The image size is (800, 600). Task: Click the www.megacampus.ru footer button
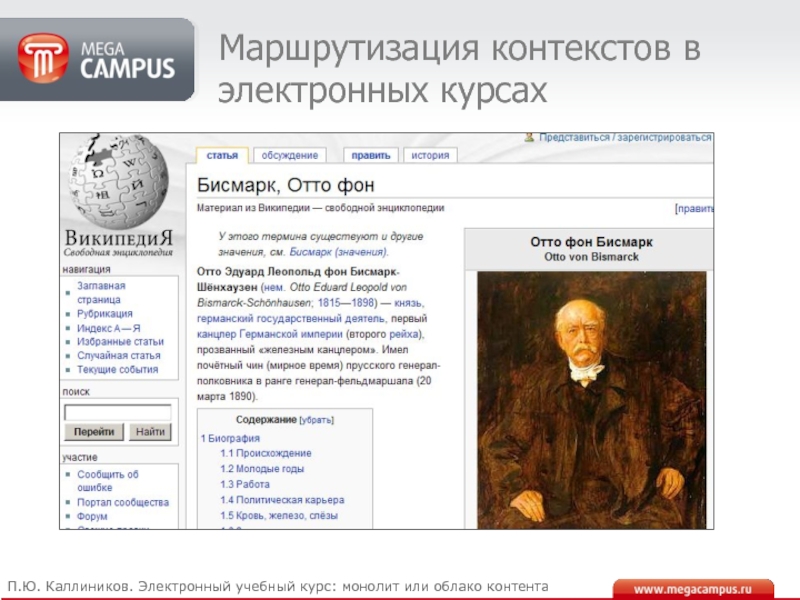pyautogui.click(x=693, y=590)
